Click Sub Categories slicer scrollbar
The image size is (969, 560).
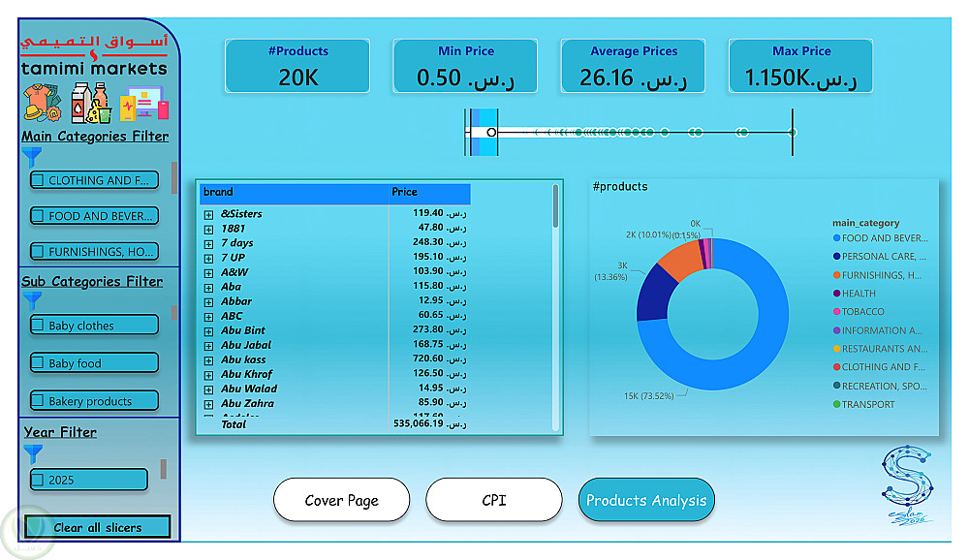174,313
